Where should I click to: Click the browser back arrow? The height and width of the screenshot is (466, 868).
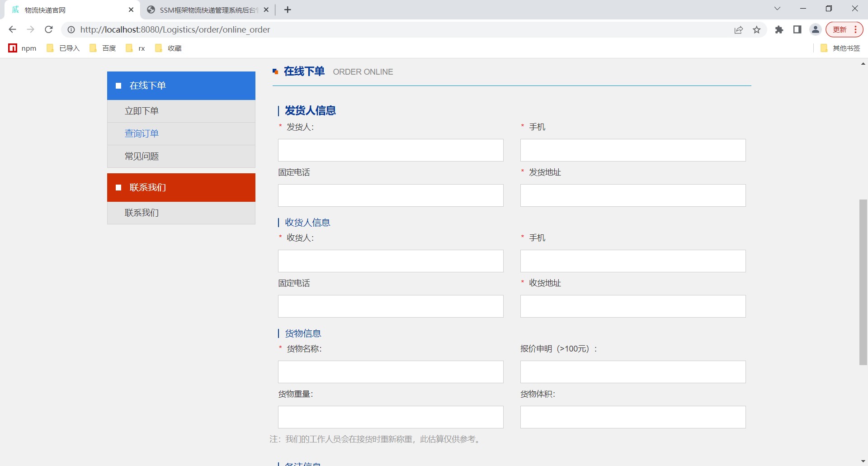12,29
